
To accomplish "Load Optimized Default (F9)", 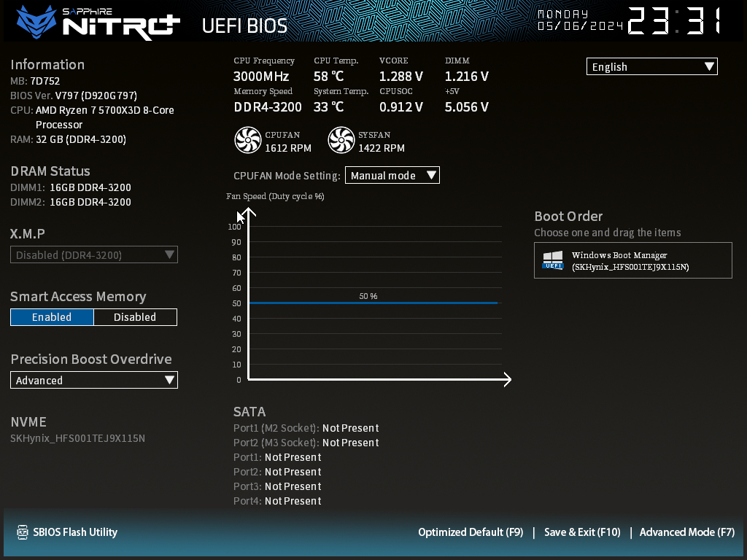I will point(471,532).
